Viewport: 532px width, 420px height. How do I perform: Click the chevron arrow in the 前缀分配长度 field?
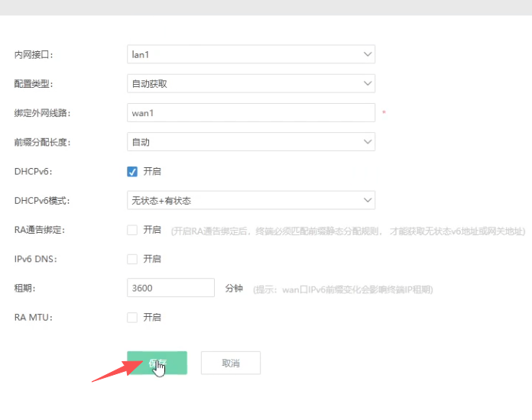(368, 142)
